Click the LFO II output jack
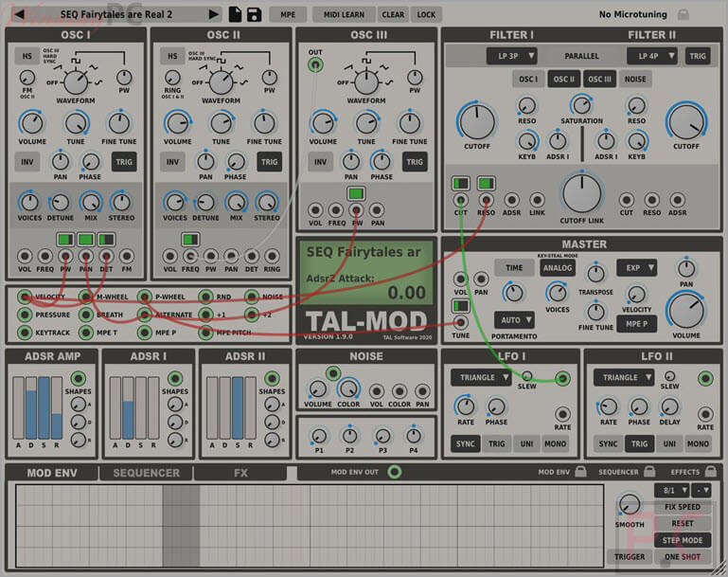This screenshot has width=728, height=577. pos(705,378)
